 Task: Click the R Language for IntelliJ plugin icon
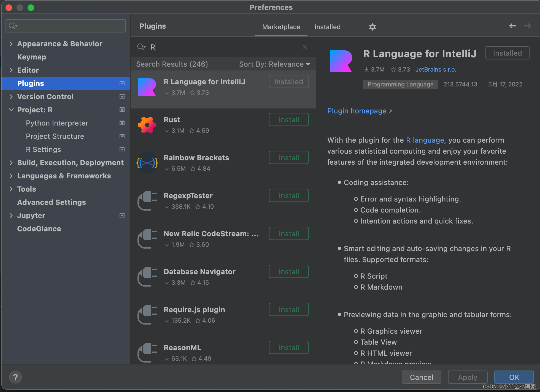(148, 87)
